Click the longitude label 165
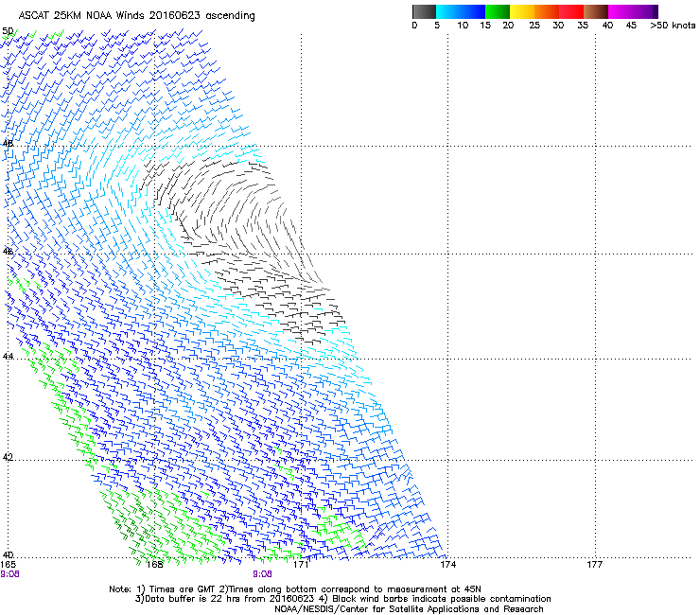 click(x=8, y=565)
